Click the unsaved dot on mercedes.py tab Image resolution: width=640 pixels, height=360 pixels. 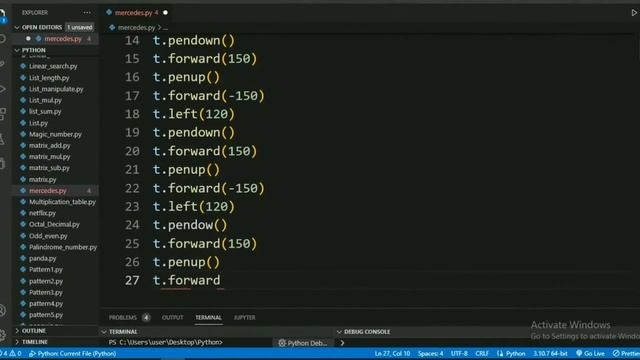coord(165,13)
